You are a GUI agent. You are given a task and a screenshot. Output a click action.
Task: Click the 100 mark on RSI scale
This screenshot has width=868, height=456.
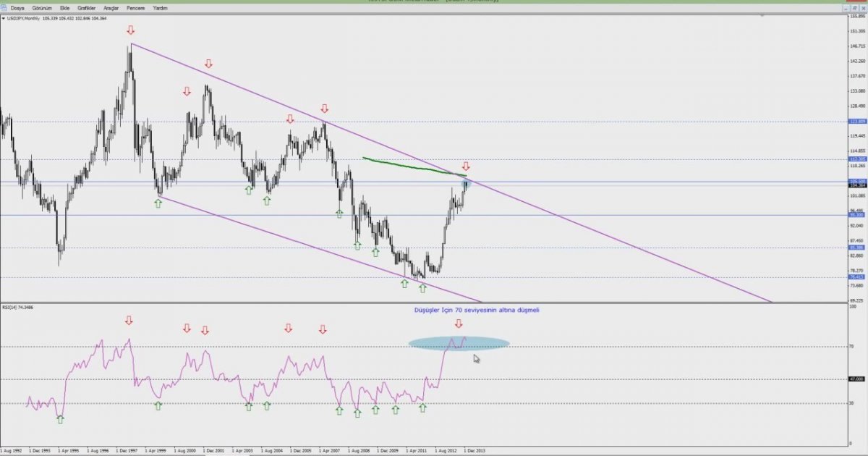pos(854,308)
